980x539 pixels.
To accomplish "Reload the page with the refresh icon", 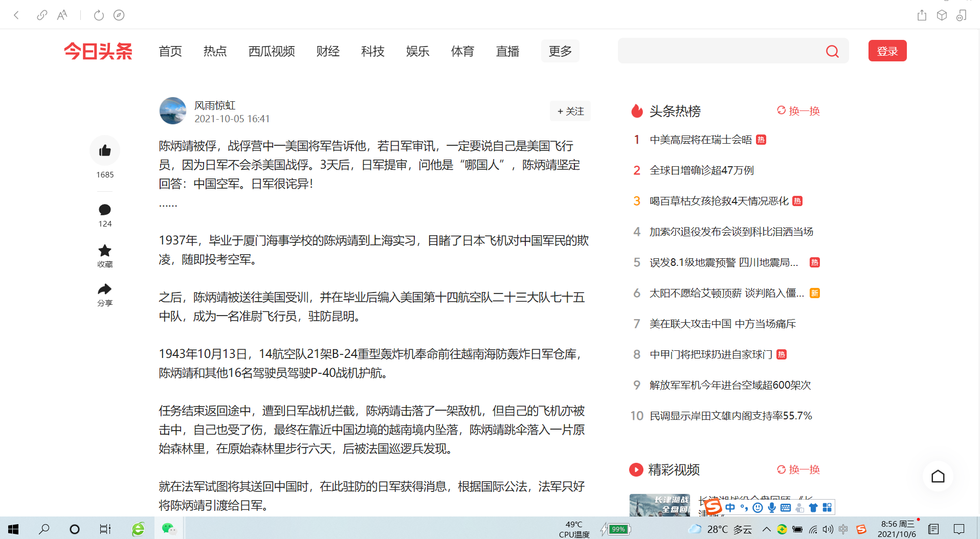I will pyautogui.click(x=99, y=15).
